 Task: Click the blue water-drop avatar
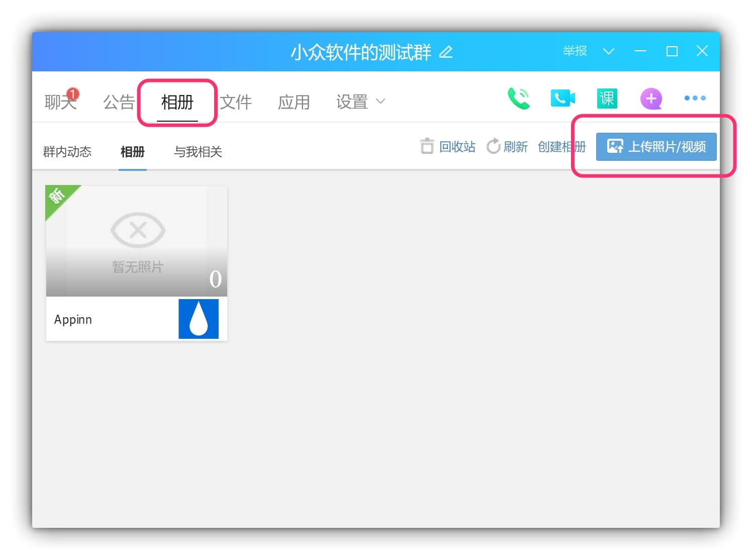pyautogui.click(x=199, y=319)
